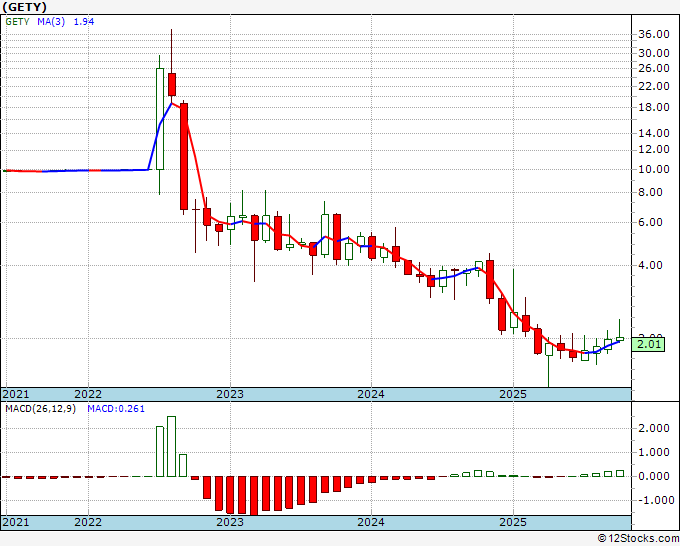Viewport: 680px width, 546px height.
Task: Click the -1.000 MACD axis label
Action: tap(655, 500)
